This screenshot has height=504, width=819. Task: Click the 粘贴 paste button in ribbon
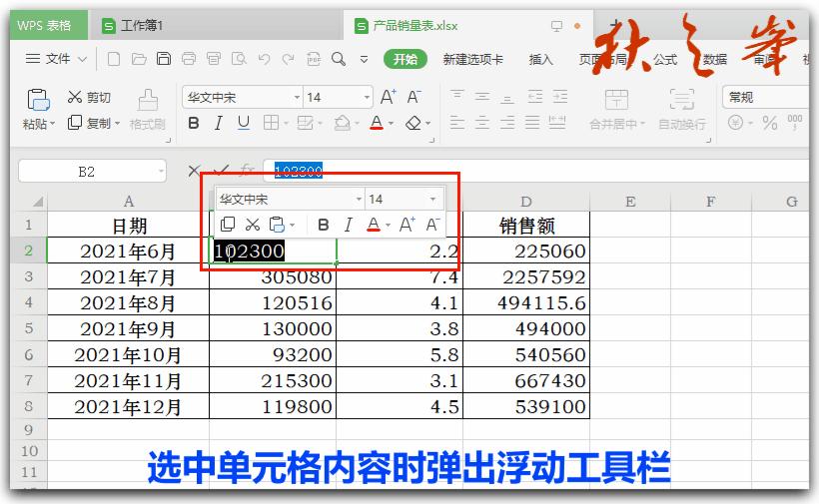pyautogui.click(x=39, y=109)
